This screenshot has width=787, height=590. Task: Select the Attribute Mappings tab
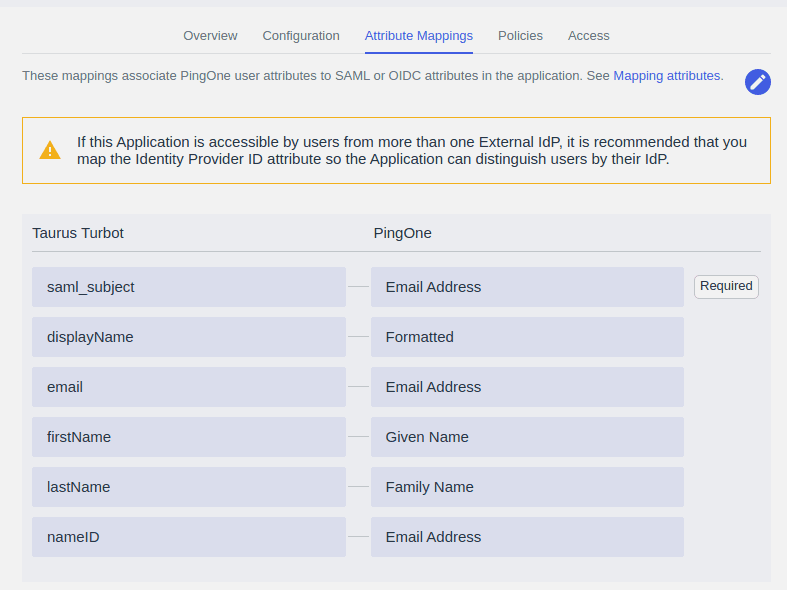[x=419, y=36]
